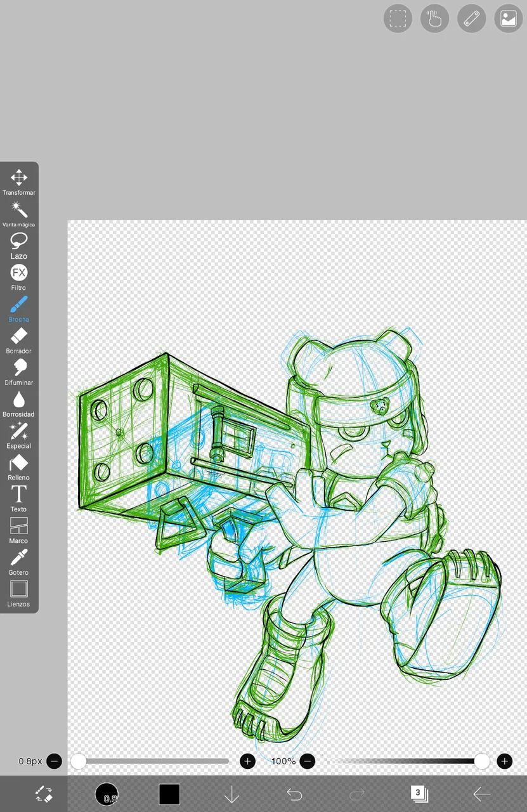This screenshot has height=812, width=527.
Task: Go back with the left arrow
Action: coord(482,794)
